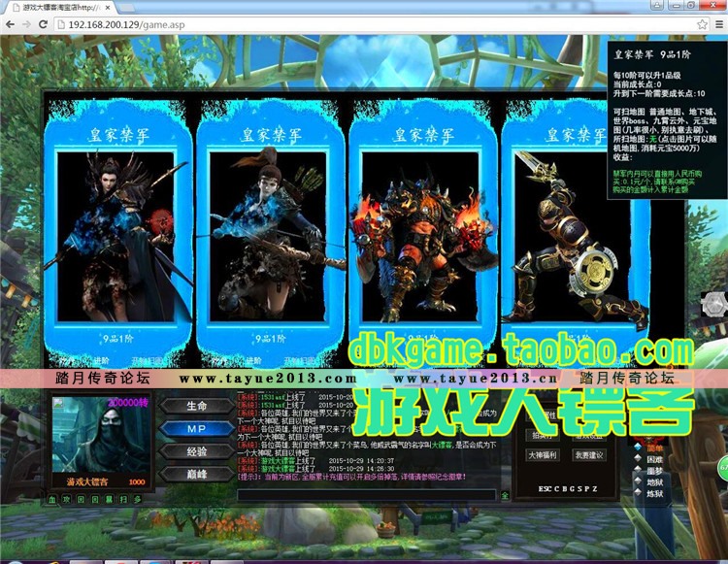Image resolution: width=728 pixels, height=564 pixels.
Task: Reload the game page
Action: 43,24
